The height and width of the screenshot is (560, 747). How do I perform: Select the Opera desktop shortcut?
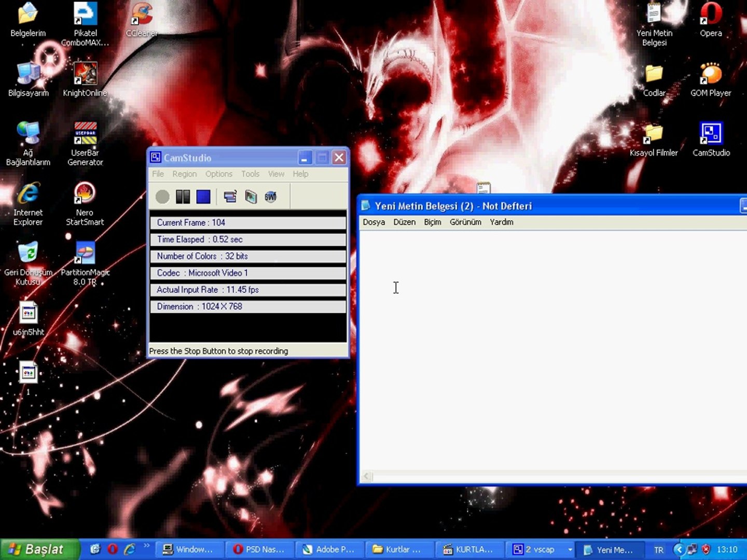[711, 20]
